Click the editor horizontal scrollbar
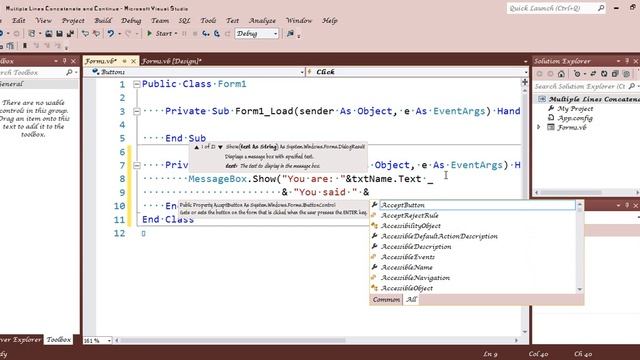Viewport: 640px width, 360px height. point(233,340)
